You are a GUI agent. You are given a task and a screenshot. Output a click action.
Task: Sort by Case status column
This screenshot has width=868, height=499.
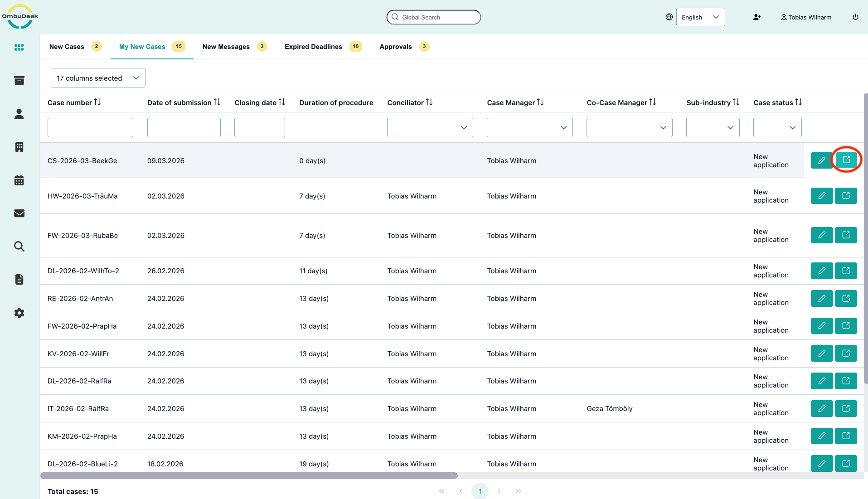point(798,102)
